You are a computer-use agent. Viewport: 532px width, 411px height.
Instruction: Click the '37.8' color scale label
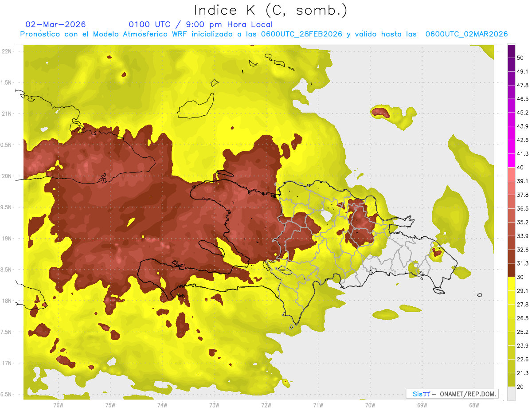point(523,195)
